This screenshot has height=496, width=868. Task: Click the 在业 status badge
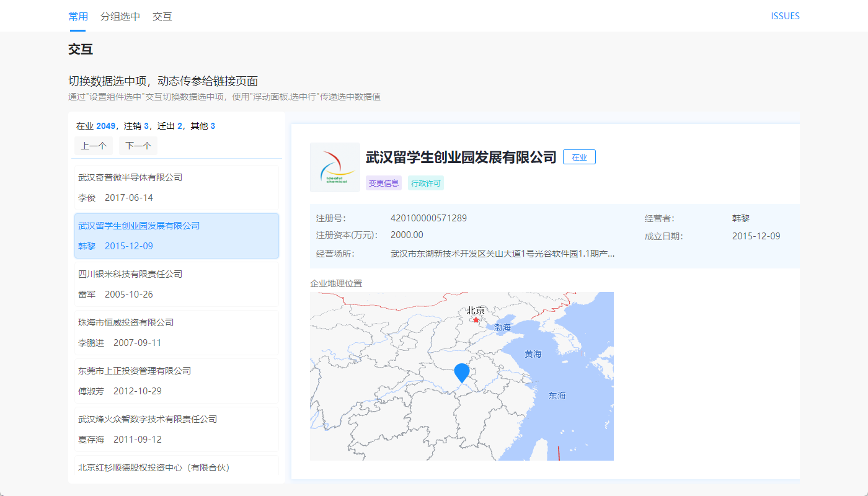point(578,157)
